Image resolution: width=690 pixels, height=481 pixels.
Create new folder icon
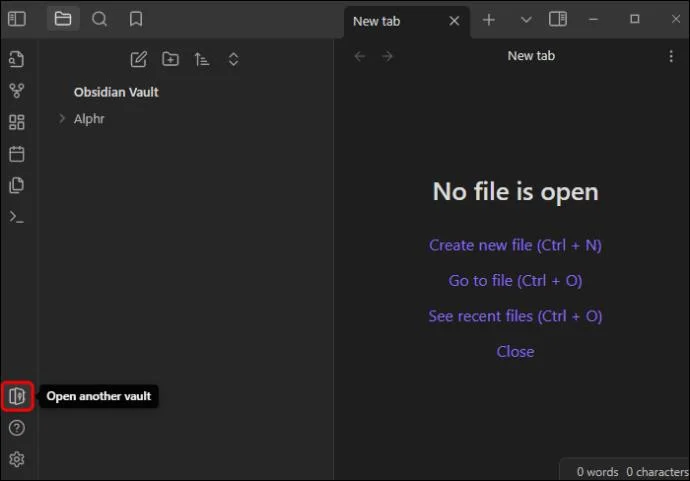(170, 59)
